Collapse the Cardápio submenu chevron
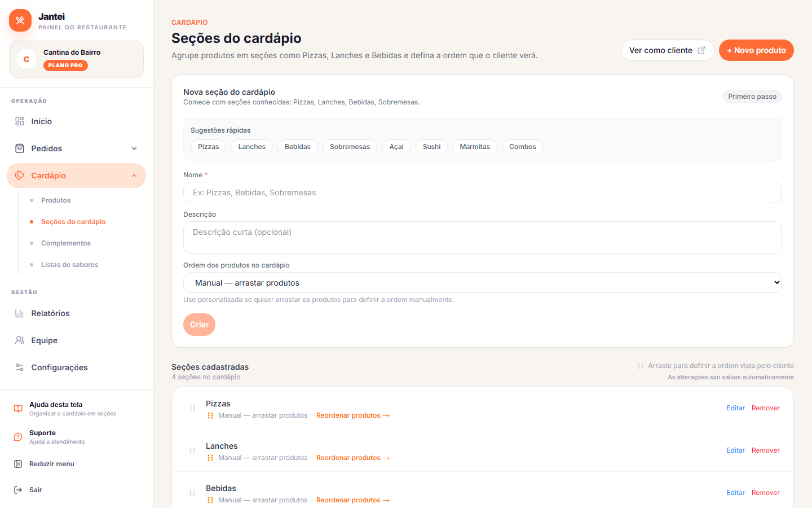 (x=134, y=176)
